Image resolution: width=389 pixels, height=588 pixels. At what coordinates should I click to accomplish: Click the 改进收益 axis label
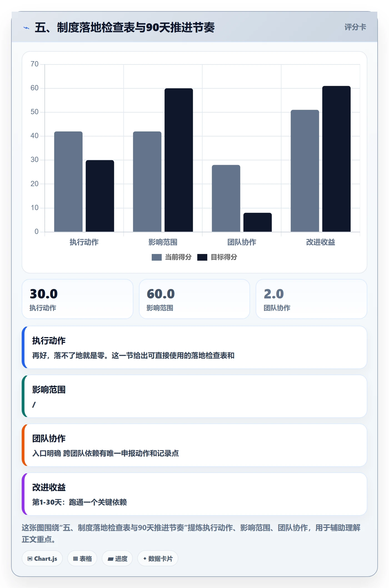(320, 242)
